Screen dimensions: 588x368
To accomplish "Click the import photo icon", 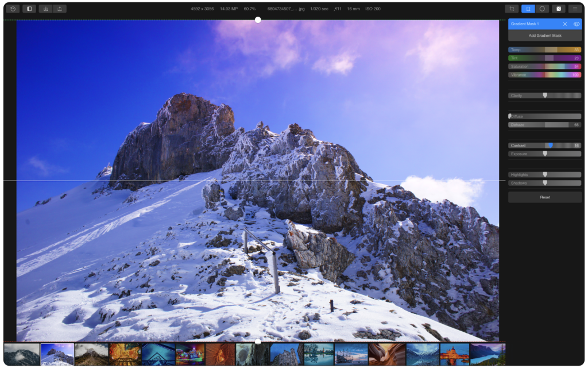I will tap(46, 9).
